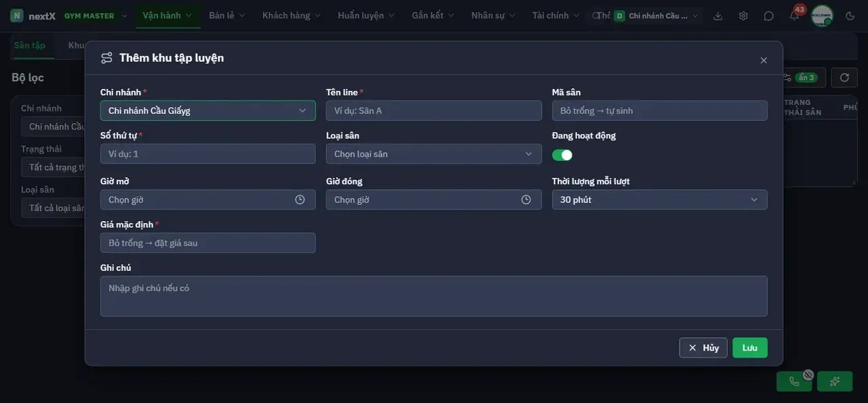Open the chat bubble icon
The height and width of the screenshot is (403, 868).
pyautogui.click(x=768, y=16)
